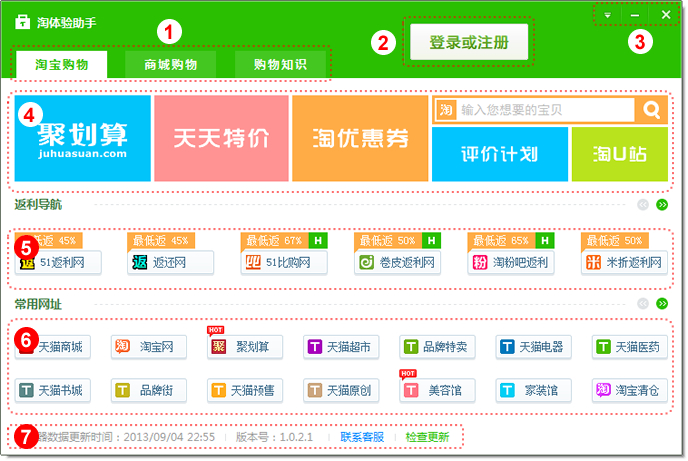This screenshot has width=688, height=461.
Task: Open 51返利网 rebate site
Action: click(58, 262)
